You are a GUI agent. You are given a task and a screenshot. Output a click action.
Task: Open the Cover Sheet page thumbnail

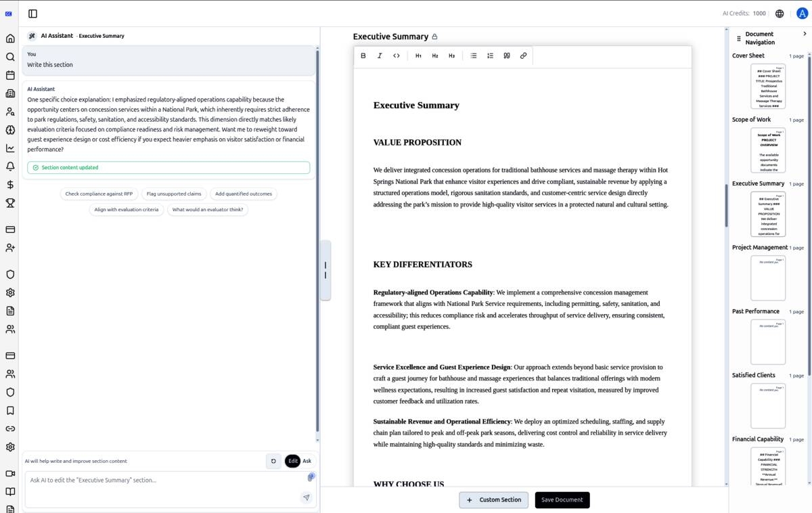click(768, 86)
